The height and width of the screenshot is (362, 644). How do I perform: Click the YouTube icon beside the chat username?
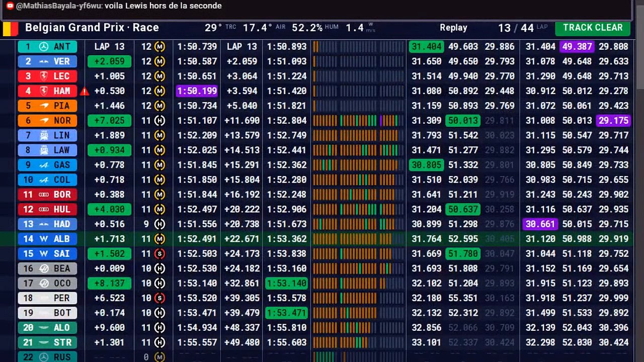click(10, 6)
